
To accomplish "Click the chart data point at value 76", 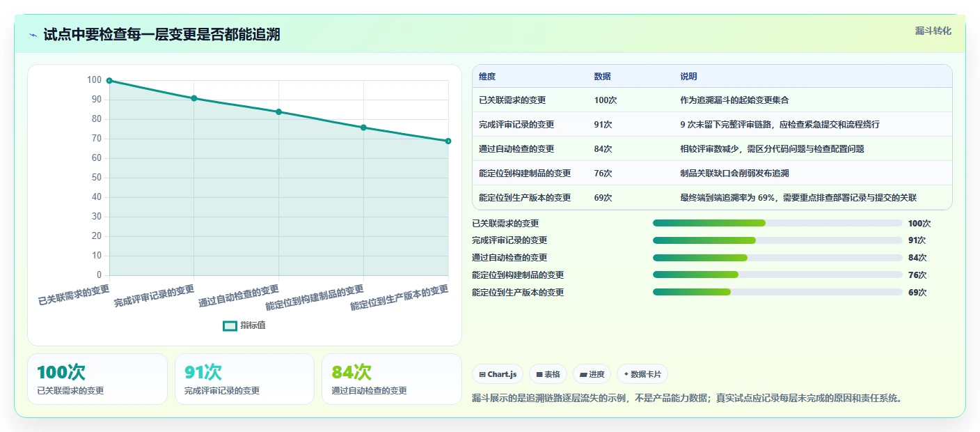I will click(363, 128).
